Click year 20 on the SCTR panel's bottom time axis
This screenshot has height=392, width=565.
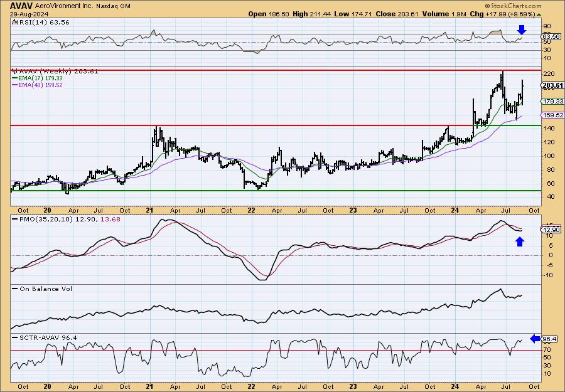[x=47, y=386]
